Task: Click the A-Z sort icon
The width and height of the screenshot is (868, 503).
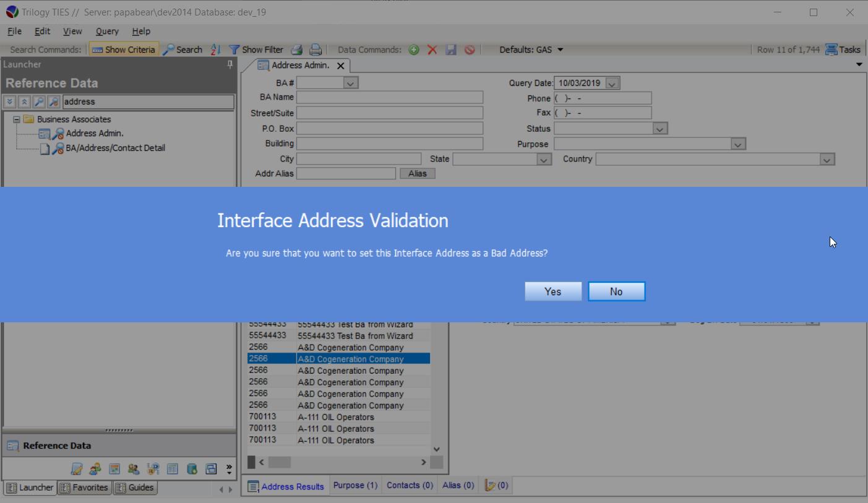Action: [215, 49]
